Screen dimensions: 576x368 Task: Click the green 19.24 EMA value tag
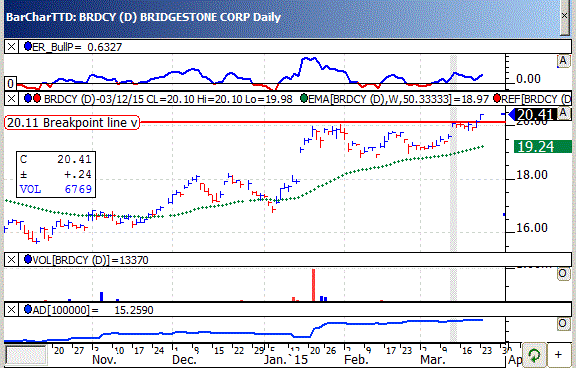[x=543, y=147]
